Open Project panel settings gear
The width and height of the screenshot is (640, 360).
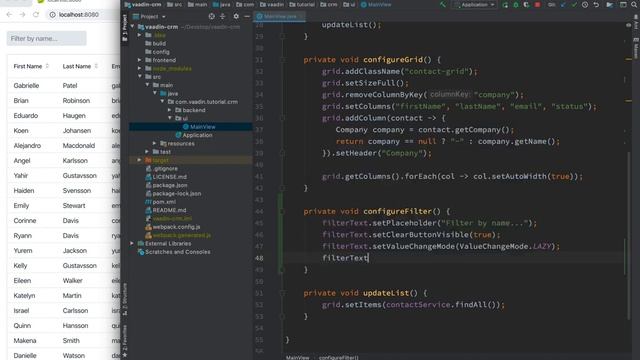(x=236, y=16)
